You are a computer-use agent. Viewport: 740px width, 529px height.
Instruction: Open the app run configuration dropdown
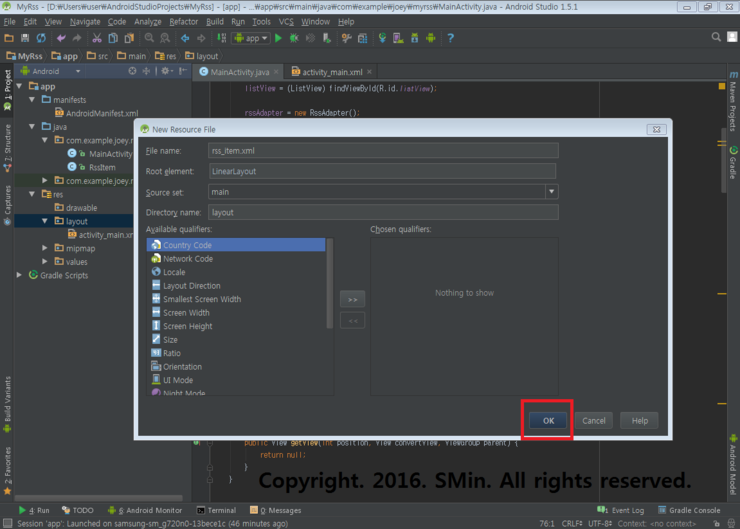[x=251, y=38]
